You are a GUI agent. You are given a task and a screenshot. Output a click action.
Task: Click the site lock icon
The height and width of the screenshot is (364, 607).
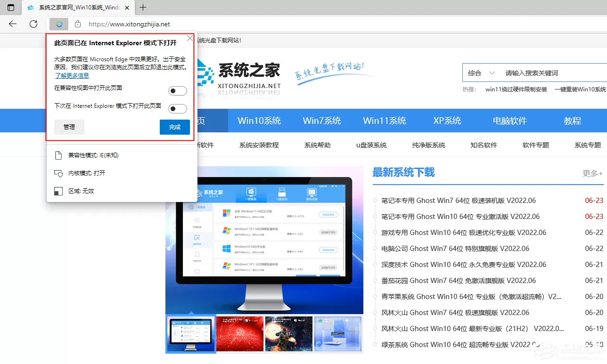point(78,24)
